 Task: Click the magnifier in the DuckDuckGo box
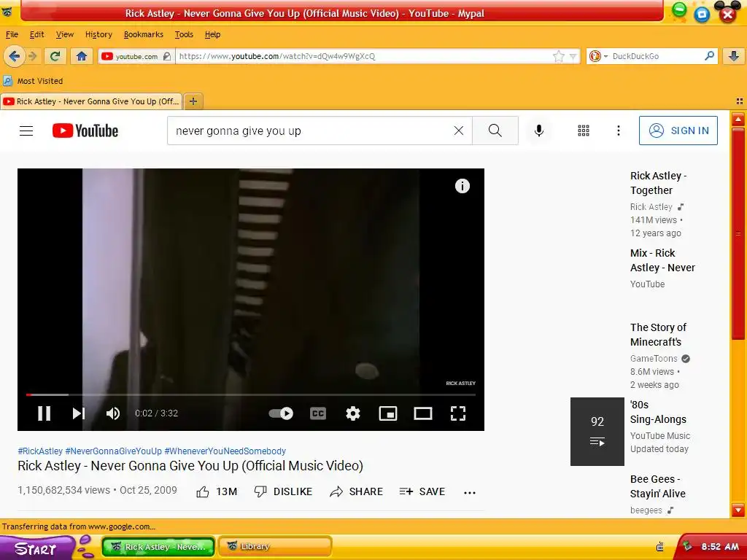point(709,56)
